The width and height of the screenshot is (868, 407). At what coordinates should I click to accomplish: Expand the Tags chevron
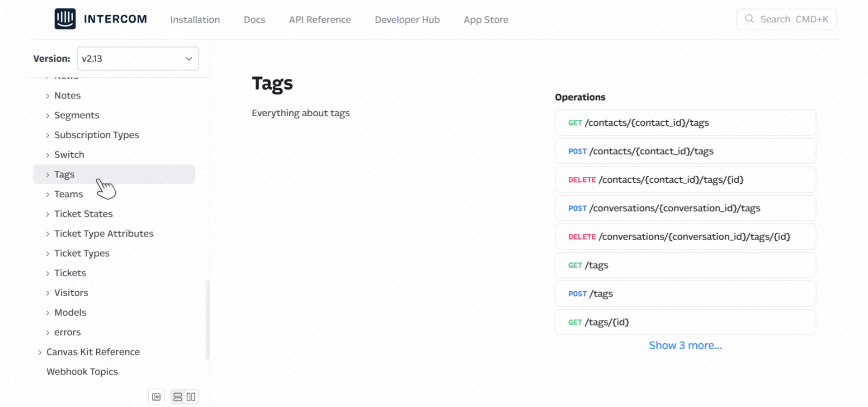47,175
